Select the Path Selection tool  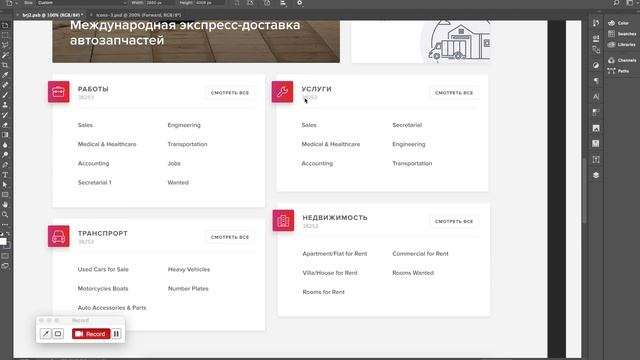[5, 184]
